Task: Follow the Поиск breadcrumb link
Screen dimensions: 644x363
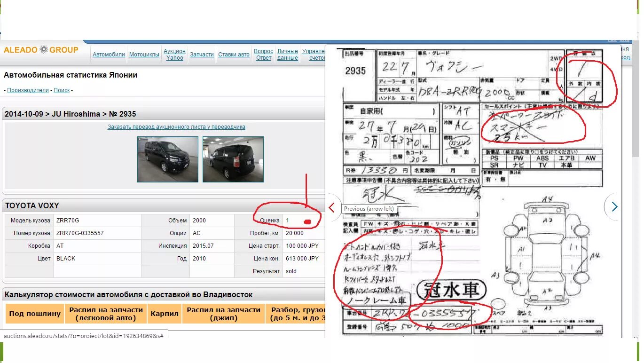Action: (62, 90)
